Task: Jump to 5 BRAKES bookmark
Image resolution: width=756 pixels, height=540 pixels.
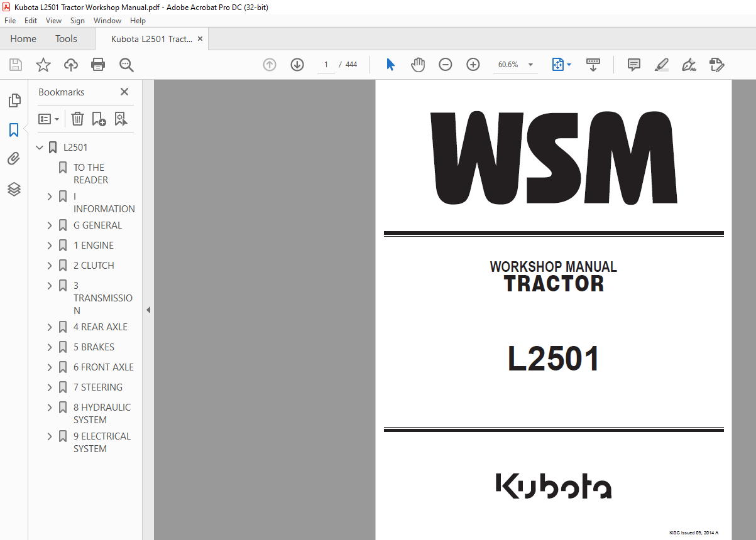Action: tap(94, 347)
